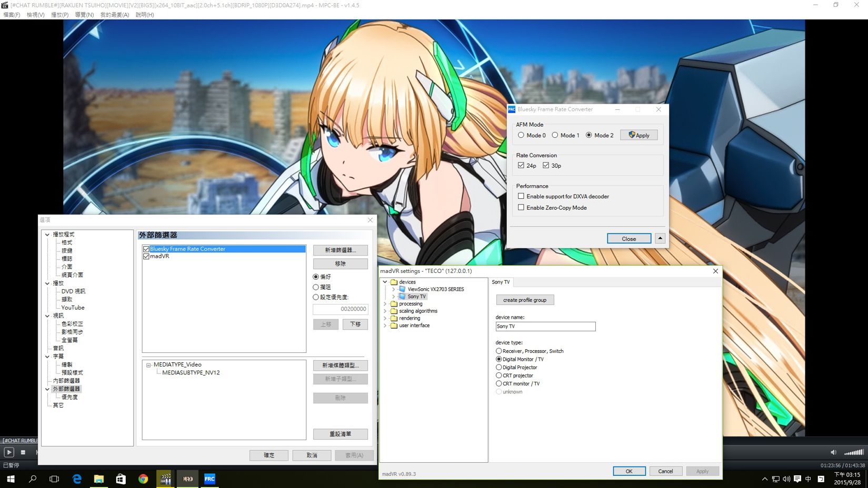Open the Action Center notifications icon
This screenshot has width=868, height=488.
797,479
